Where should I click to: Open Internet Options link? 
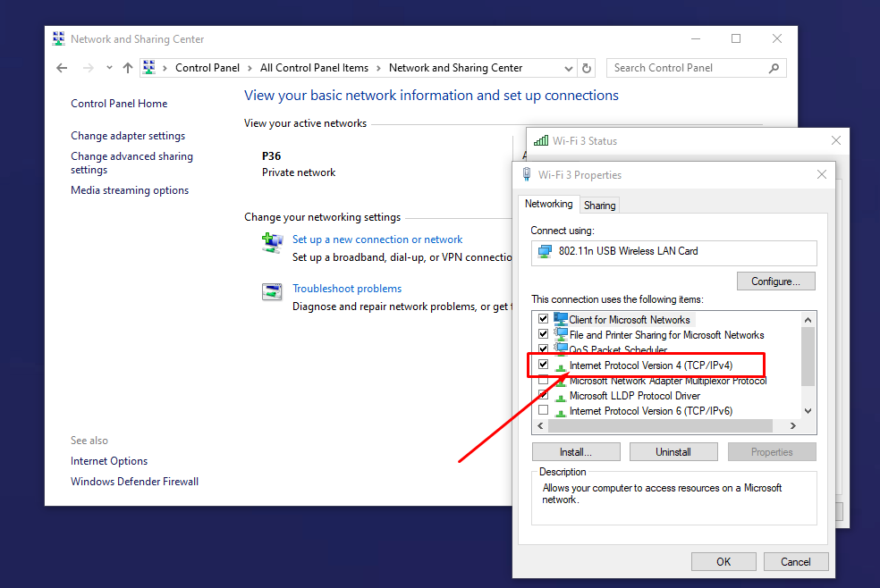tap(109, 461)
